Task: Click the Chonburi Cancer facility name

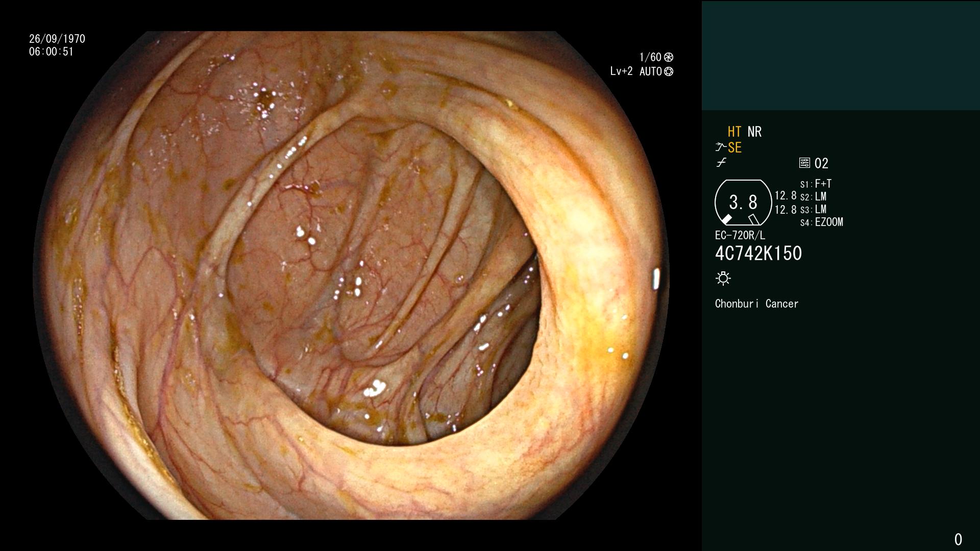Action: 756,304
